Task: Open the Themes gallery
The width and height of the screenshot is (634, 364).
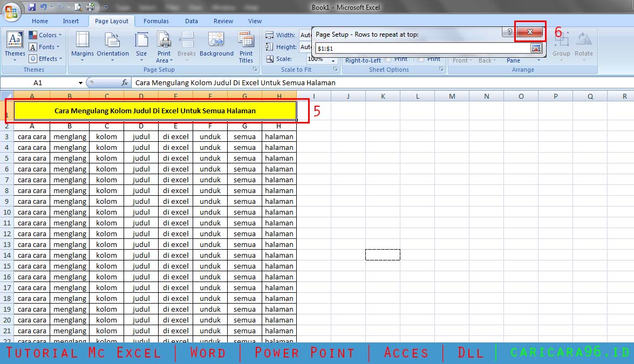Action: [15, 46]
